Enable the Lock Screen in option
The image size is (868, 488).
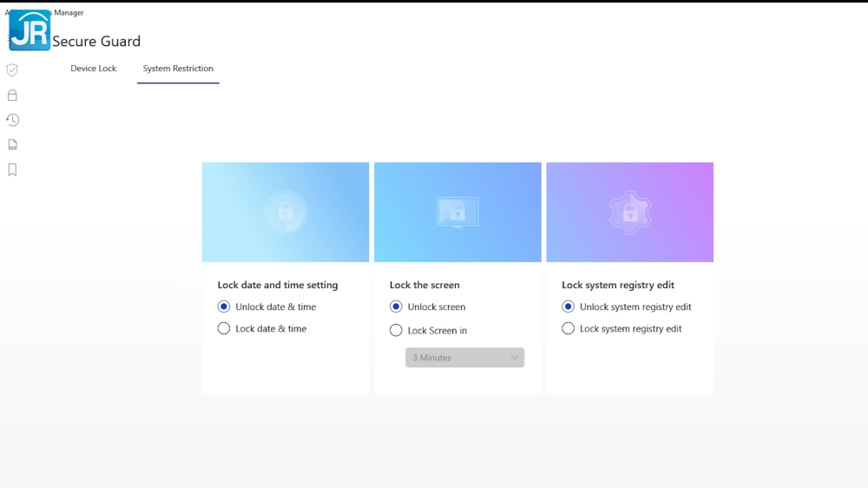[x=396, y=330]
